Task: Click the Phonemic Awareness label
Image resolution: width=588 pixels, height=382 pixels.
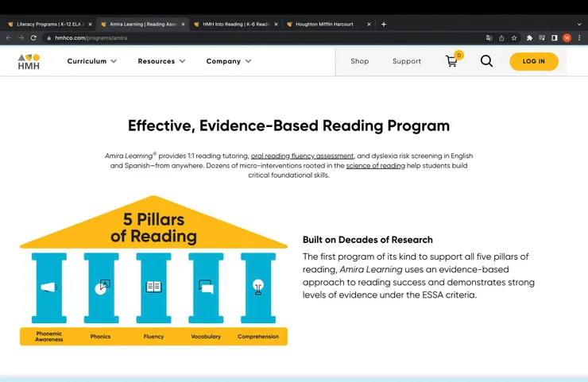Action: pyautogui.click(x=49, y=337)
